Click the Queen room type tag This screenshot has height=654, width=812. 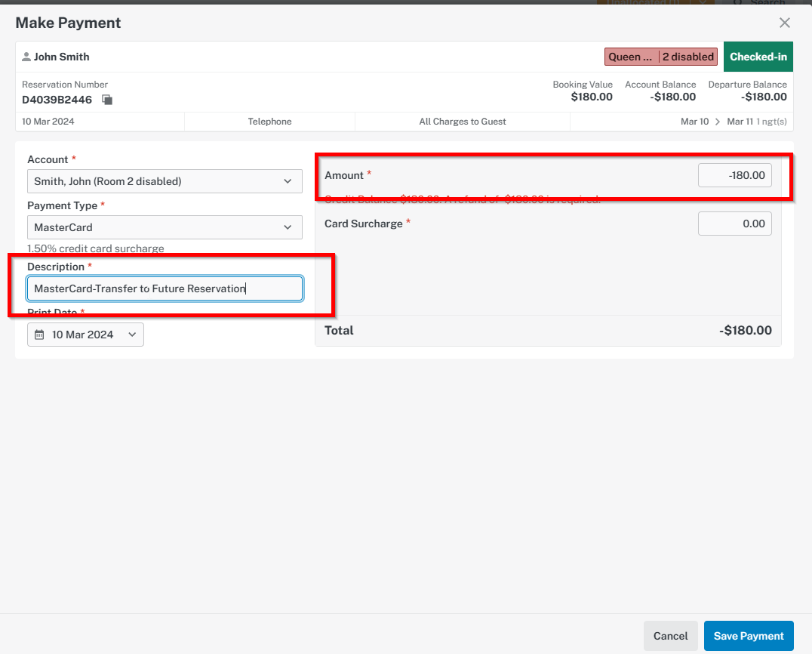632,57
